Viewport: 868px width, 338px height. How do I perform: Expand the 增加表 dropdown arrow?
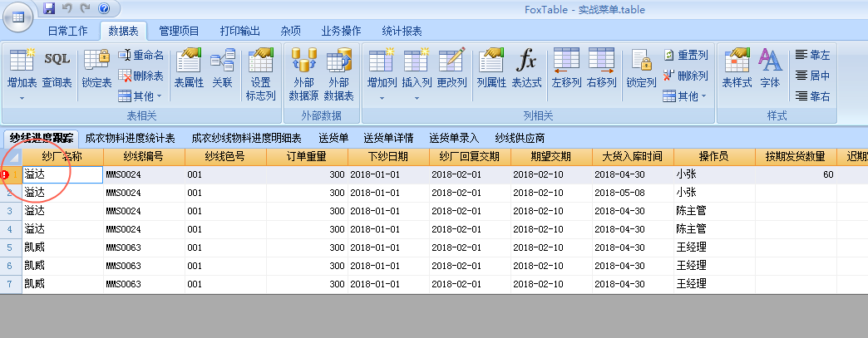(x=22, y=98)
